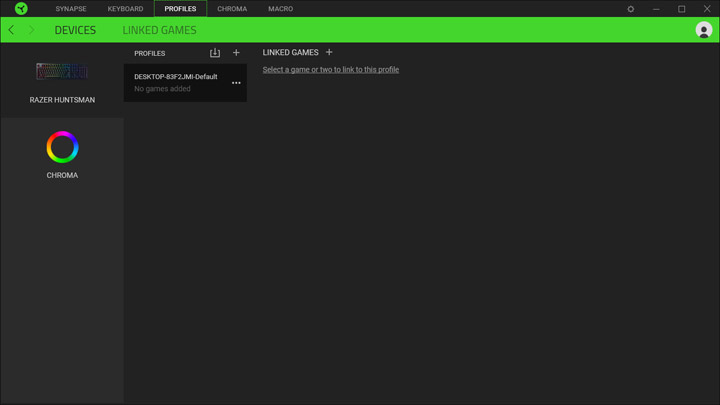Open the profile options ellipsis menu

click(x=236, y=83)
